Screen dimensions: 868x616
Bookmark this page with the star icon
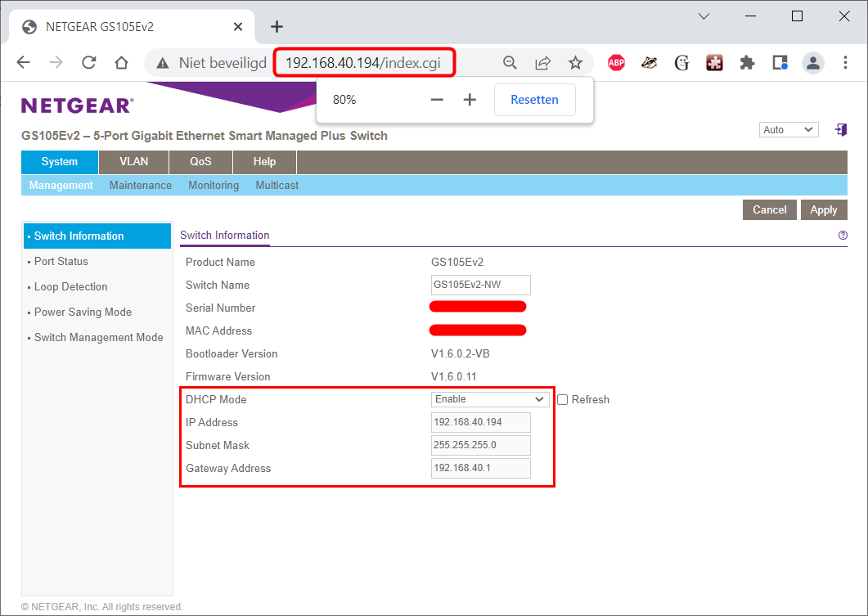coord(575,63)
